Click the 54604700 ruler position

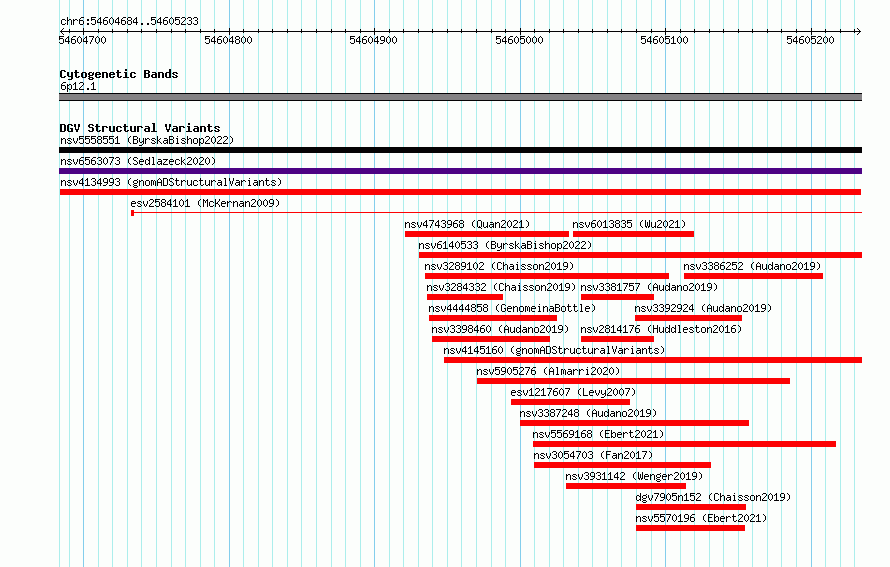click(83, 40)
